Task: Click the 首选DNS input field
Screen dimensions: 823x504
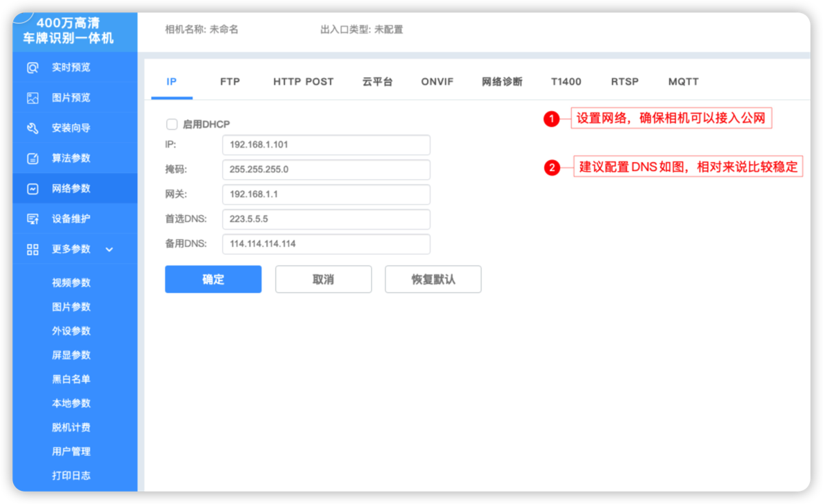Action: tap(326, 219)
